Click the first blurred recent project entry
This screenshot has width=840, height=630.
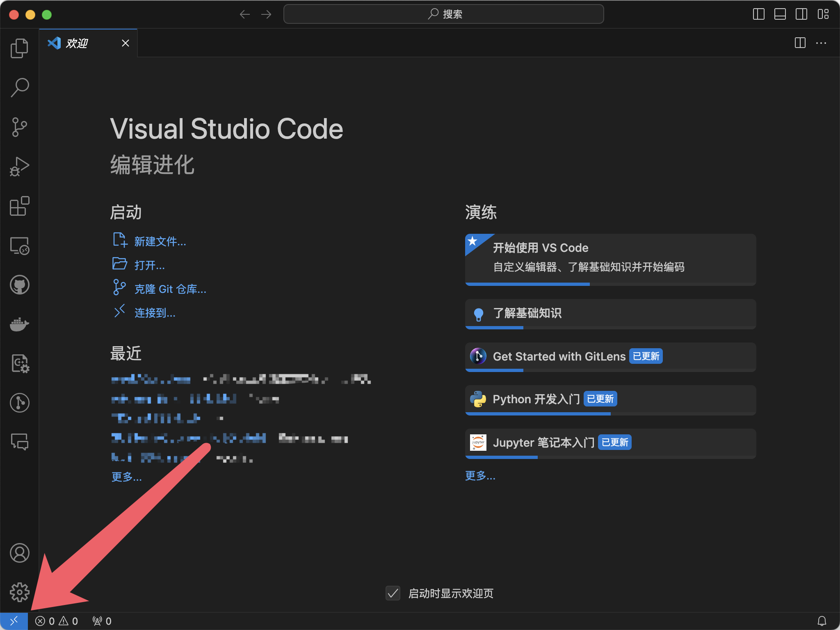click(x=151, y=379)
